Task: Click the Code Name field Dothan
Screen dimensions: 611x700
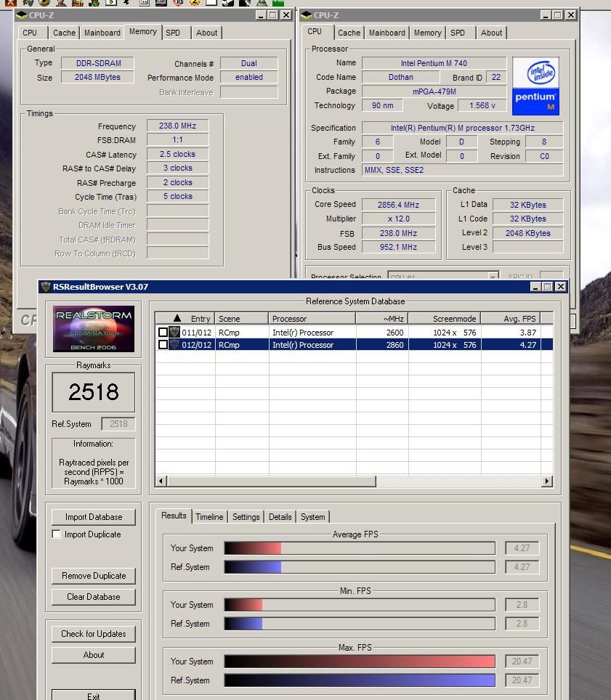Action: [x=401, y=77]
